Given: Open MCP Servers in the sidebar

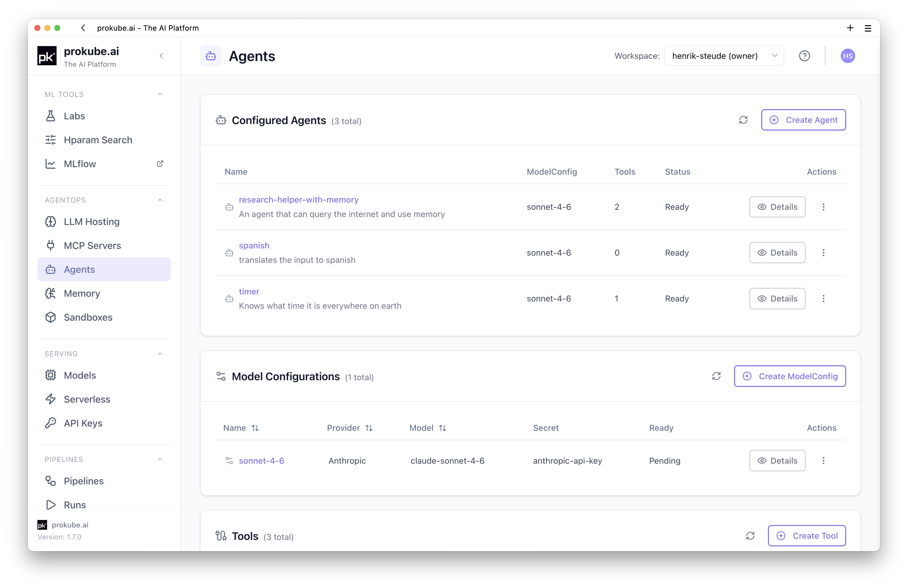Looking at the screenshot, I should pyautogui.click(x=104, y=245).
